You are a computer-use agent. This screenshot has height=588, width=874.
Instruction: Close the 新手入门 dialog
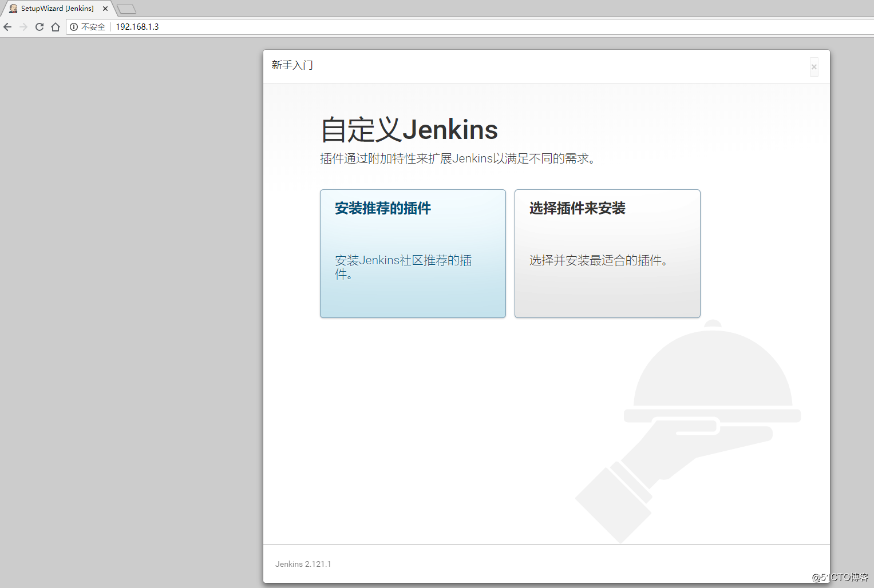coord(814,67)
